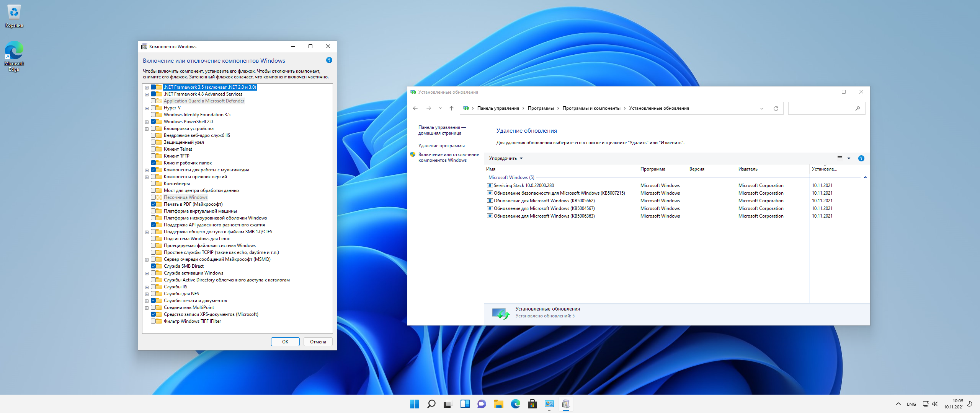Image resolution: width=980 pixels, height=413 pixels.
Task: Enable Клиент TFTP checkbox
Action: [x=153, y=156]
